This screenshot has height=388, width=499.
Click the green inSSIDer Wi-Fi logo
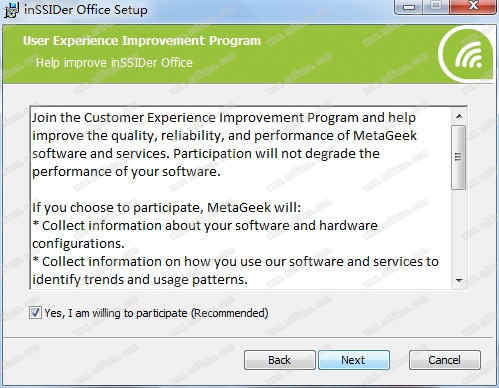pos(468,55)
